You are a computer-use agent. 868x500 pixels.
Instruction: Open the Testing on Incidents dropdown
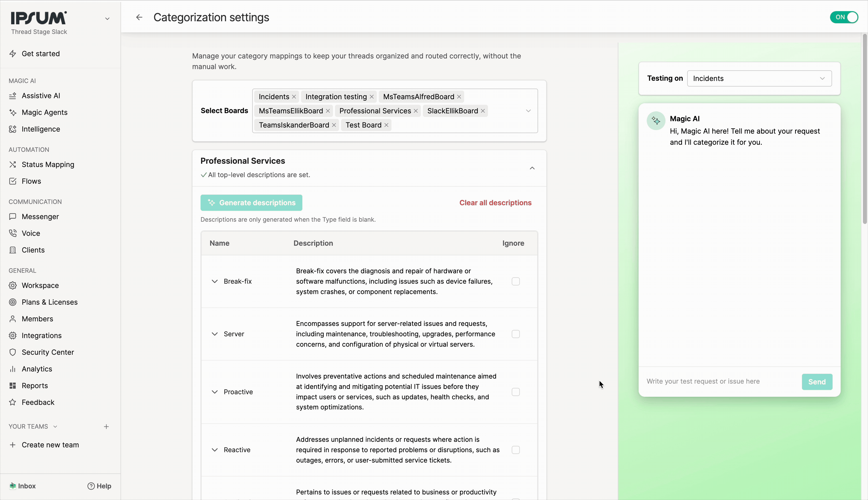[x=759, y=78]
